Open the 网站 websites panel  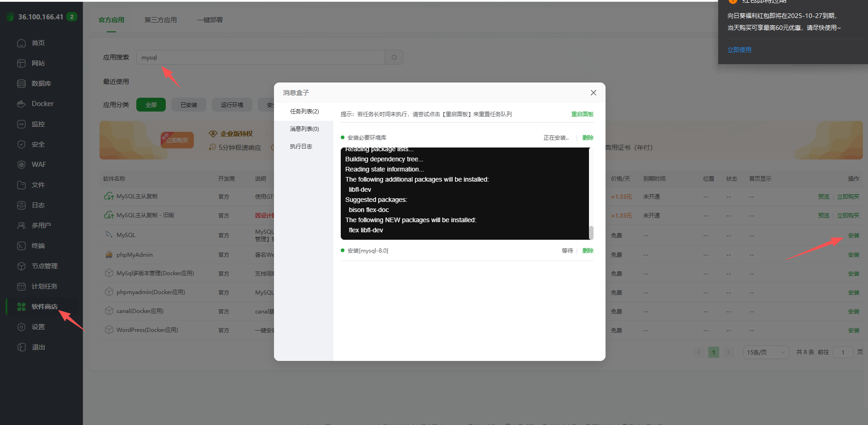click(x=39, y=63)
